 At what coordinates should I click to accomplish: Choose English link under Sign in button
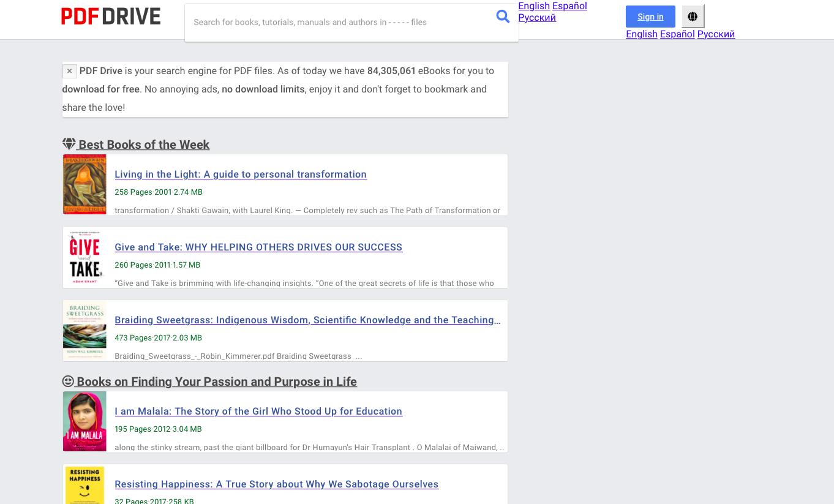(642, 34)
